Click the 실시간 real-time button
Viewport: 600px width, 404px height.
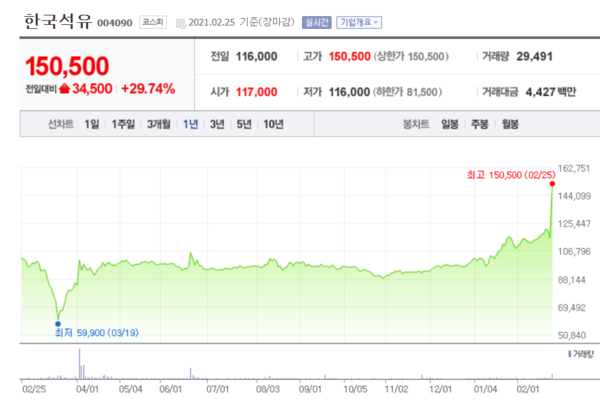click(x=316, y=23)
